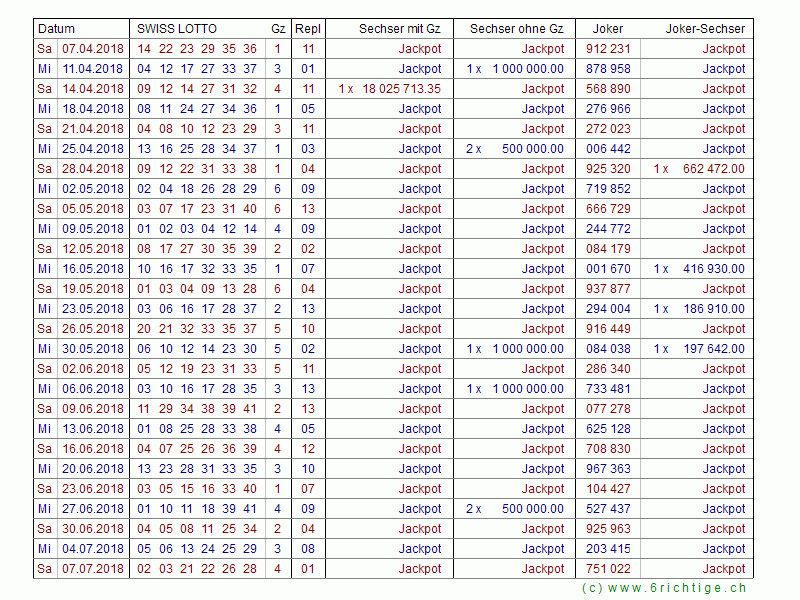Viewport: 800px width, 600px height.
Task: Select the 416 930.00 Joker-Sechser prize
Action: [x=714, y=269]
